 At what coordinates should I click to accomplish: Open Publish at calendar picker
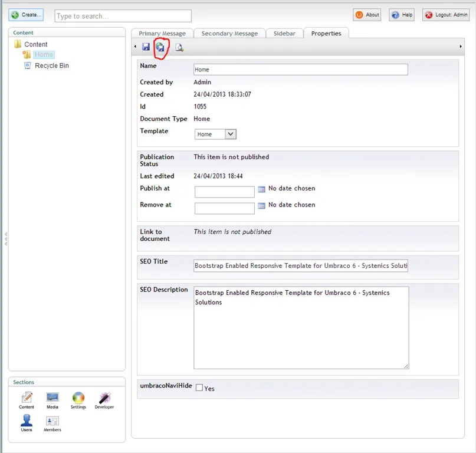coord(262,189)
